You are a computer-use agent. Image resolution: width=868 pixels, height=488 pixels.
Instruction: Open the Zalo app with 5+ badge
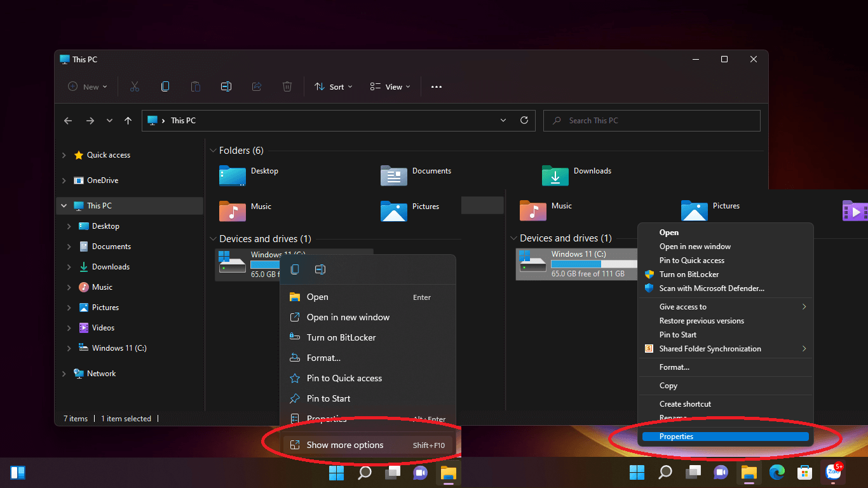click(832, 472)
